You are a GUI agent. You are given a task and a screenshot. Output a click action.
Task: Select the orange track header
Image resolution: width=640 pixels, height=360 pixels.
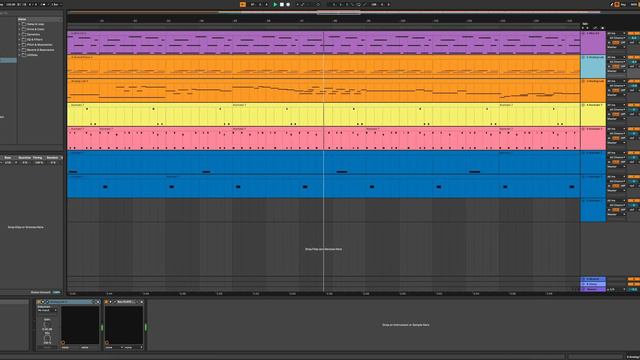coord(593,91)
